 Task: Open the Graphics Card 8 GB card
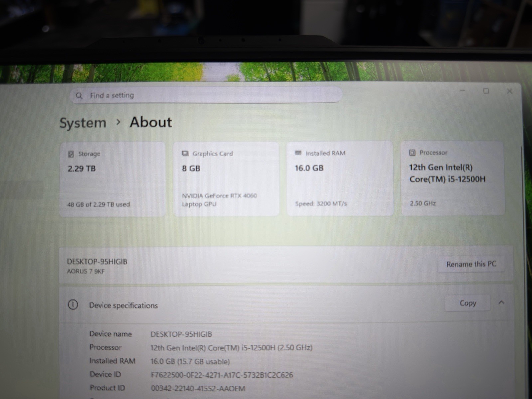(226, 179)
